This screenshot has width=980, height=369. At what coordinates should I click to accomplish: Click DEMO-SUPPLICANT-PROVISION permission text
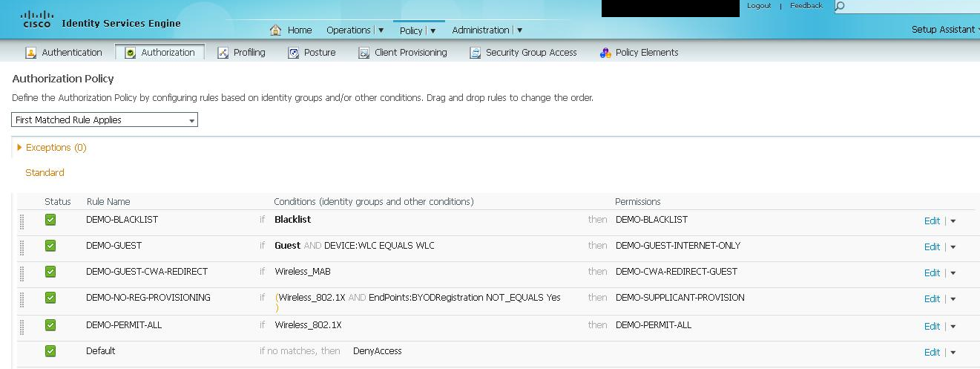pos(680,298)
